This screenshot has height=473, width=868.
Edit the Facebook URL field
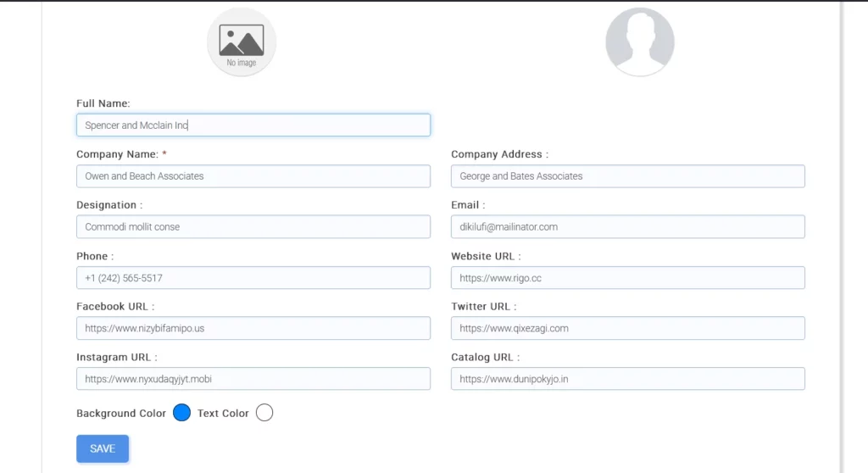253,329
